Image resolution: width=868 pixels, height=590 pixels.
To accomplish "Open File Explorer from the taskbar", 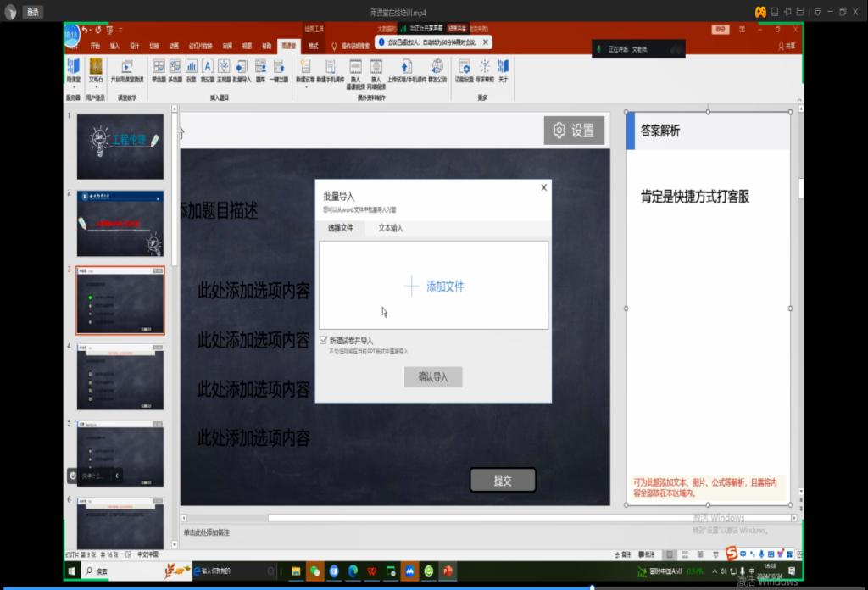I will pos(296,571).
